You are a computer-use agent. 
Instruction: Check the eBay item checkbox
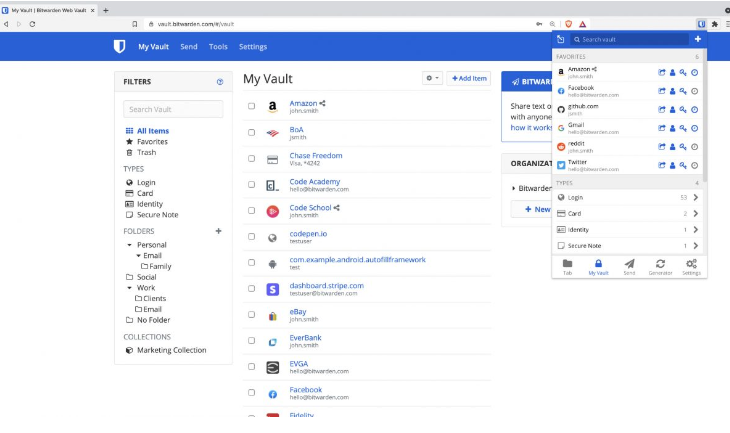pos(251,315)
